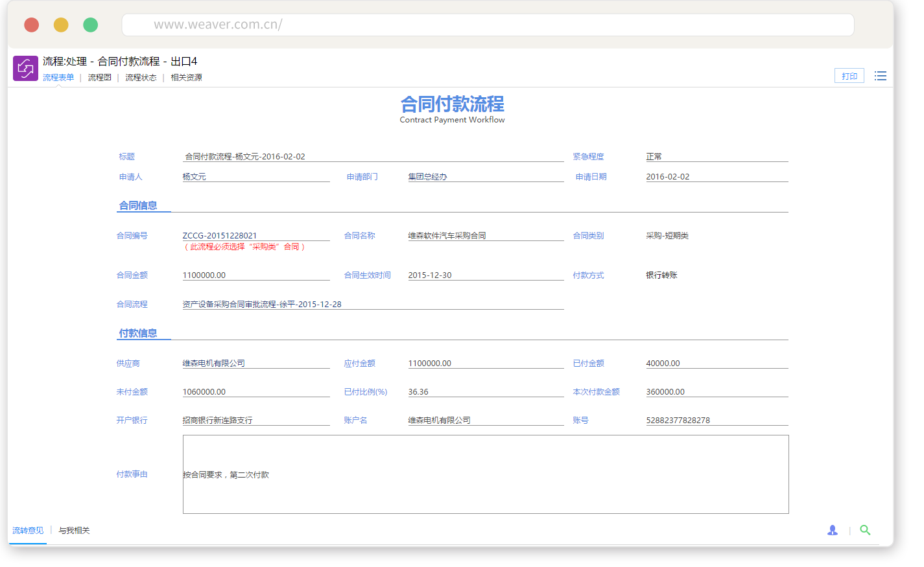Click the purple workflow logo icon
This screenshot has height=567, width=924.
pos(25,68)
